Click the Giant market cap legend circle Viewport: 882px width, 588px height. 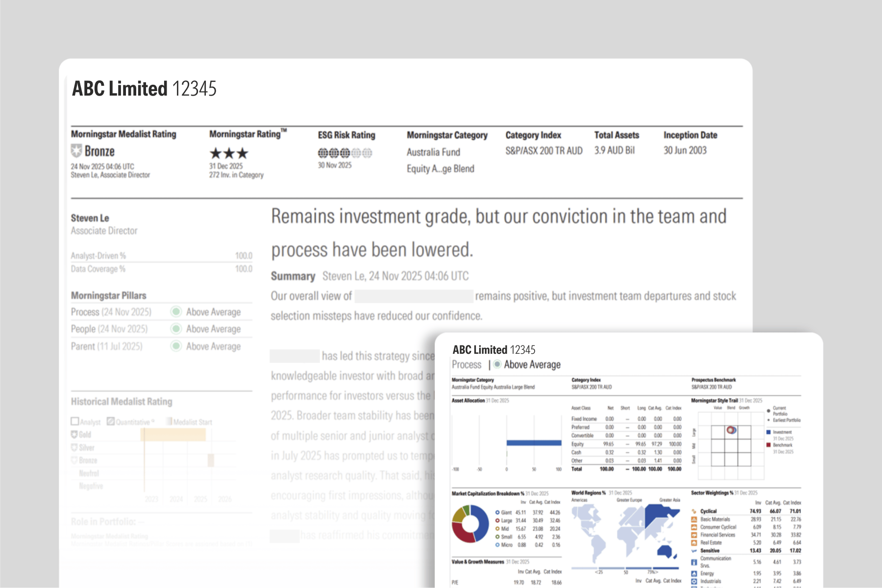pos(497,513)
